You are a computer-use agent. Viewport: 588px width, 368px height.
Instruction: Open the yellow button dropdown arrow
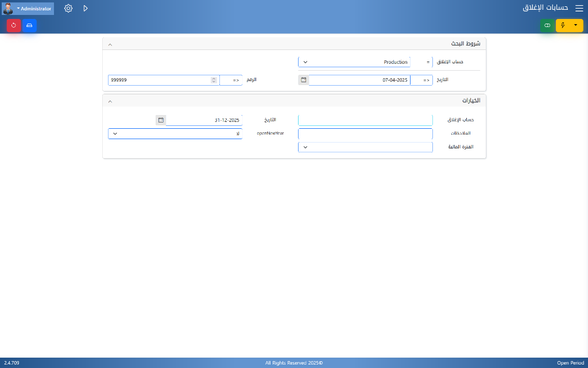point(576,25)
